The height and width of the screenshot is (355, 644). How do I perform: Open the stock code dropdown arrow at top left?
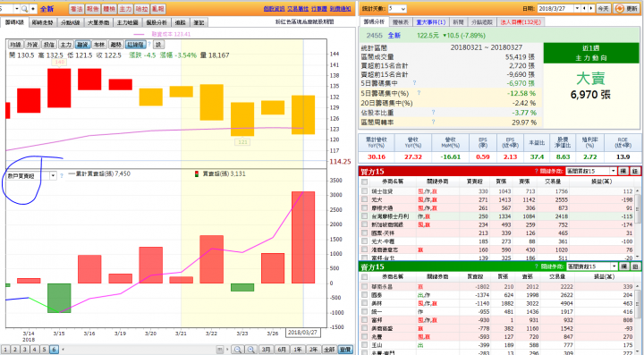pyautogui.click(x=17, y=9)
